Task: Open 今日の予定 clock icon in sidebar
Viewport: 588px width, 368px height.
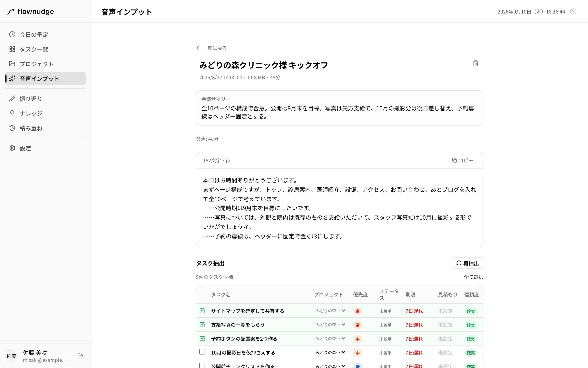Action: tap(12, 34)
